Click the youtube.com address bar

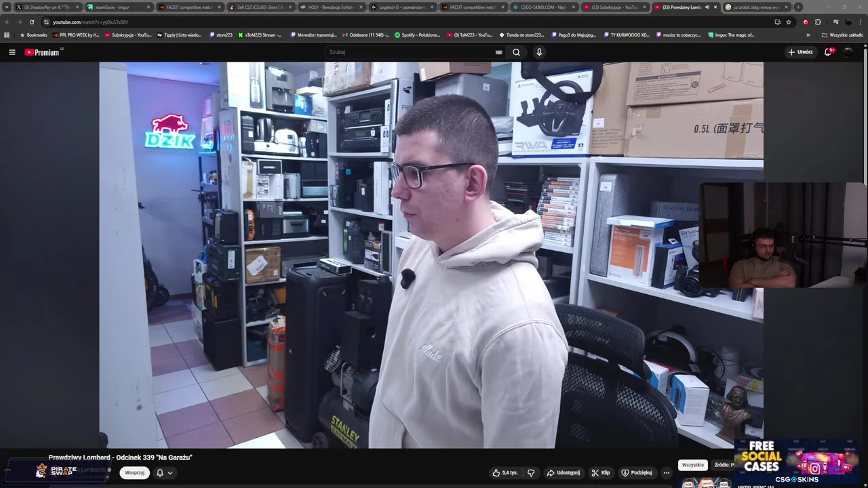coord(407,22)
